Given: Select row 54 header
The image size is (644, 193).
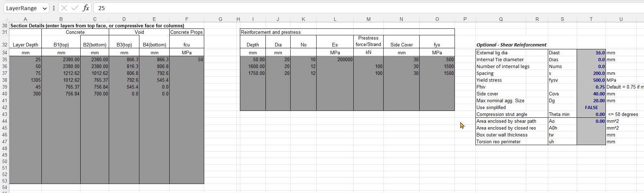Looking at the screenshot, I should pyautogui.click(x=5, y=187).
